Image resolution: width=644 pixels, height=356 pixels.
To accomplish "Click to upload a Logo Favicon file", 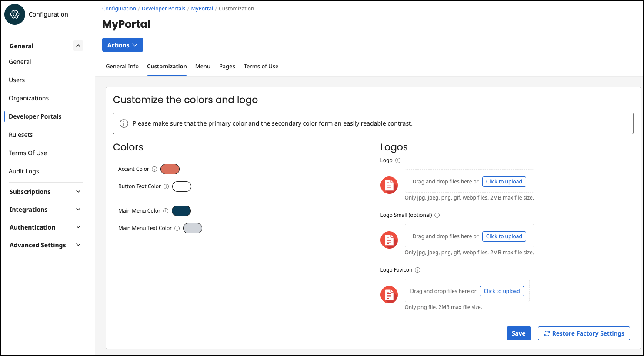I will (x=502, y=291).
